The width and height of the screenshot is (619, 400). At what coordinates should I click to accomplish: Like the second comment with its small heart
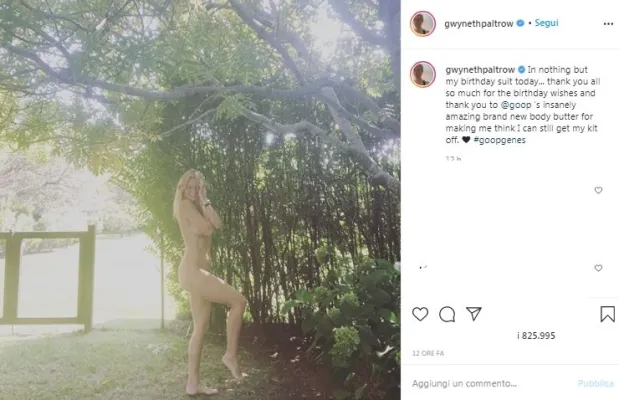coord(598,268)
